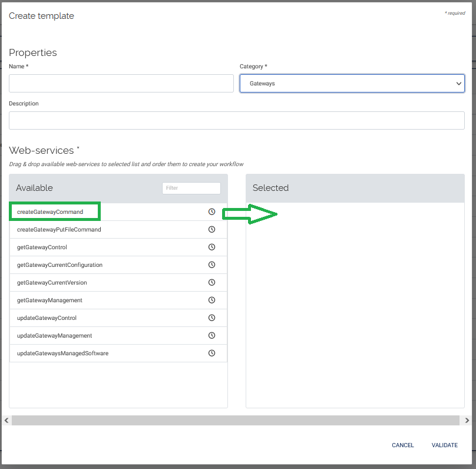The image size is (476, 469).
Task: Click the horizontal scrollbar track
Action: (236, 420)
